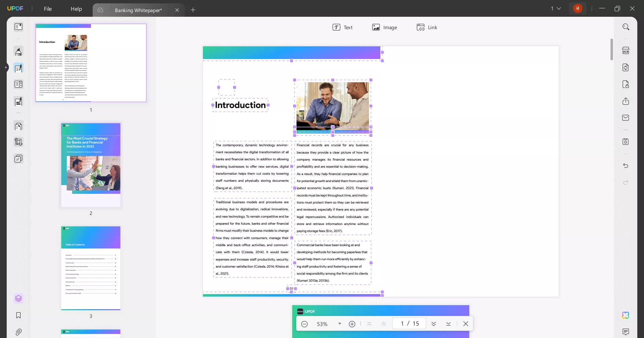
Task: Click the Text editing button
Action: click(x=342, y=27)
